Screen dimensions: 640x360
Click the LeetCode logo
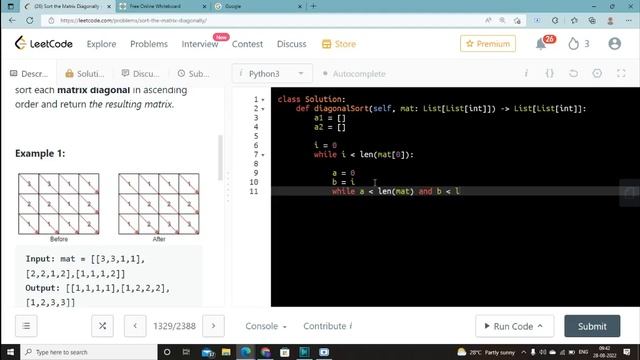pyautogui.click(x=44, y=43)
